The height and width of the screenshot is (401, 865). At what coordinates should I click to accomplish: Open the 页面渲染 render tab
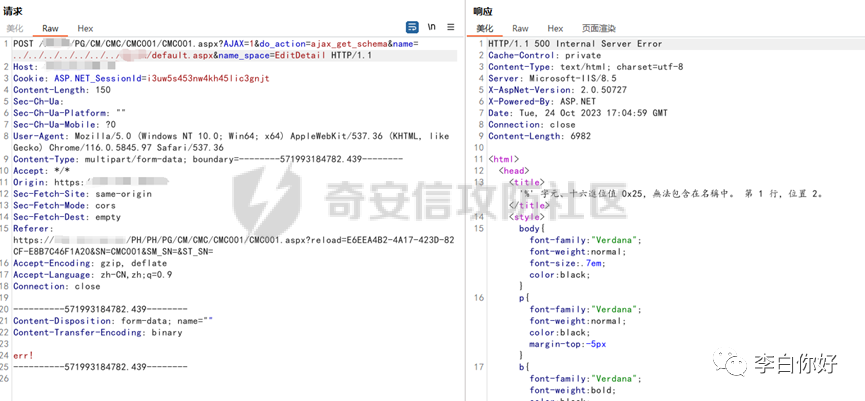coord(599,29)
